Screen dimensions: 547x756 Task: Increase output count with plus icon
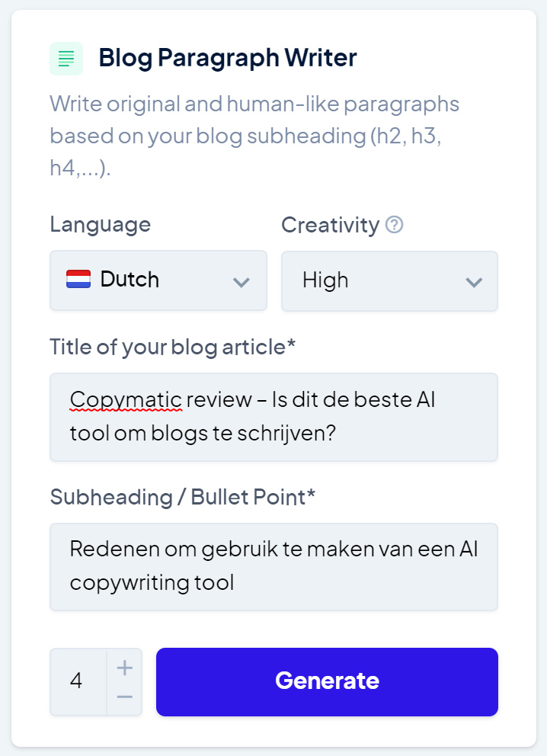click(x=125, y=668)
